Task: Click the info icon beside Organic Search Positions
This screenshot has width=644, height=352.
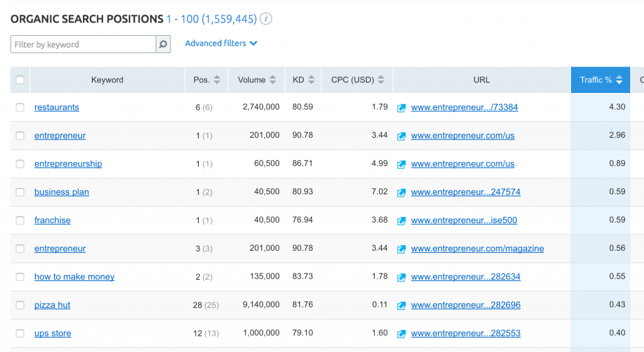Action: click(267, 19)
